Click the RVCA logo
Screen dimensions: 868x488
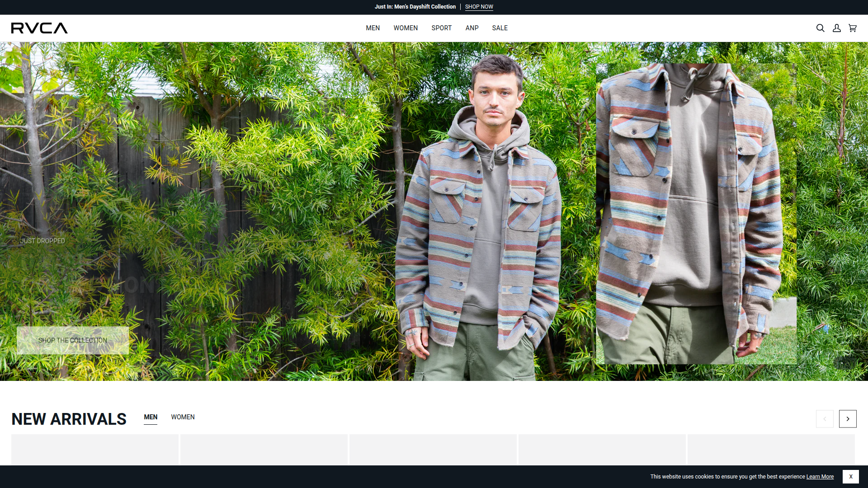tap(39, 28)
